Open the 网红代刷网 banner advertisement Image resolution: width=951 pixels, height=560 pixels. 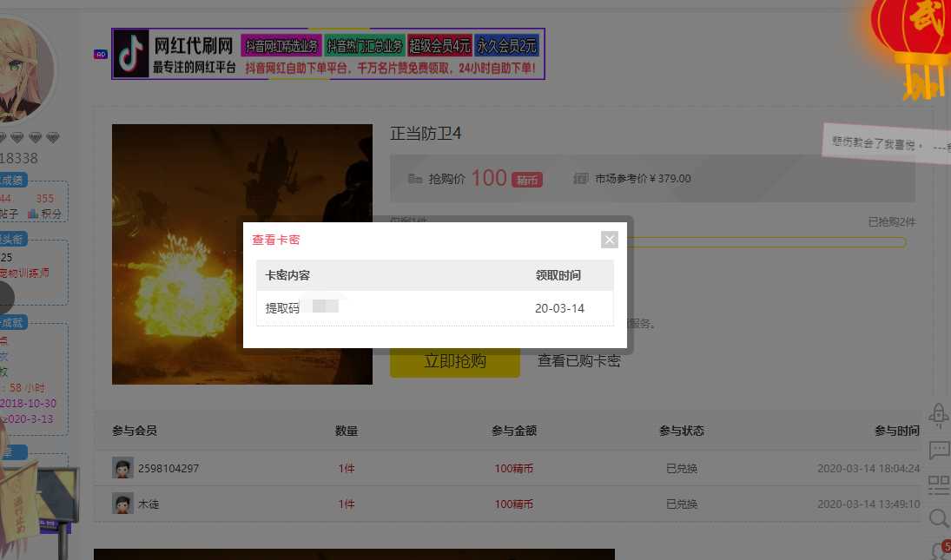point(328,53)
